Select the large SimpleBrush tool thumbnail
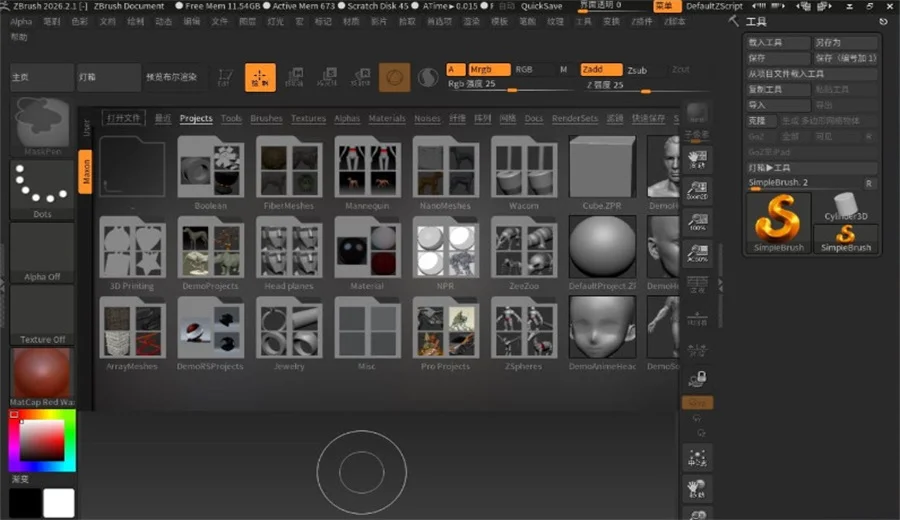This screenshot has width=900, height=520. [x=778, y=223]
